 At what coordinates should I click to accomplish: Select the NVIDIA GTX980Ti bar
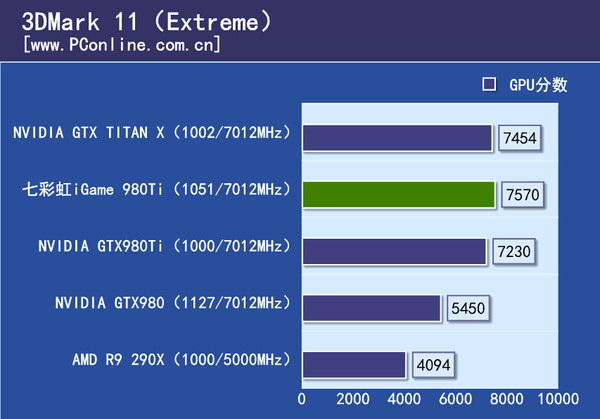click(395, 251)
